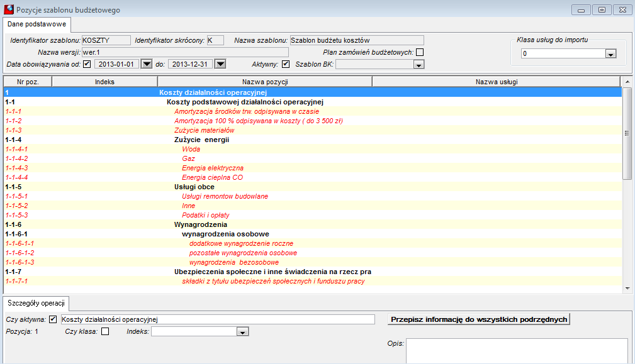Toggle the Czy aktywna checkbox
The width and height of the screenshot is (635, 364).
click(x=53, y=319)
